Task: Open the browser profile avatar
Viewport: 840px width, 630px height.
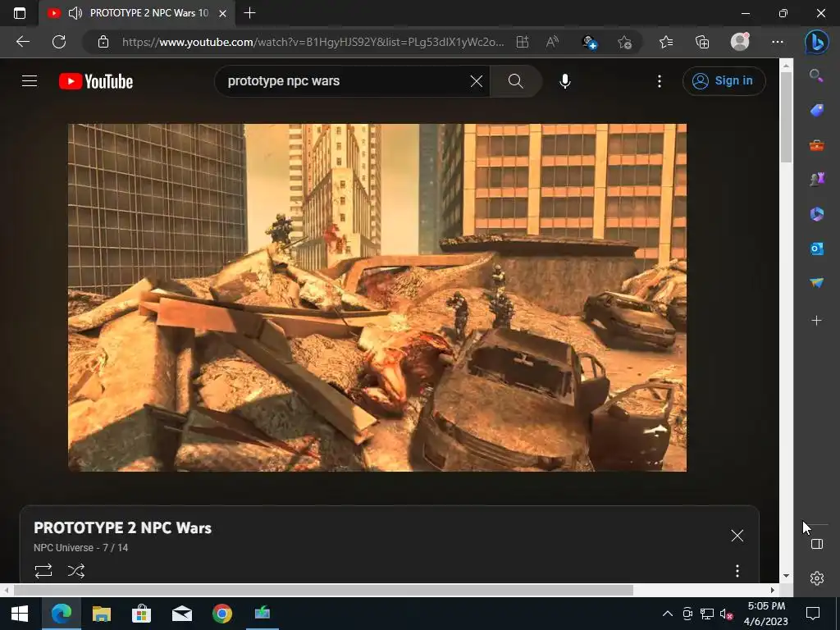Action: (740, 42)
